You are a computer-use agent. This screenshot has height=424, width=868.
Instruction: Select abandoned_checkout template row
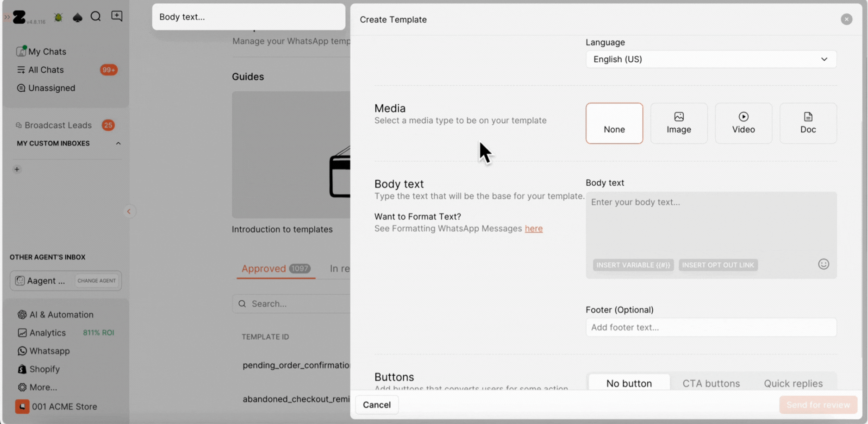(x=296, y=399)
